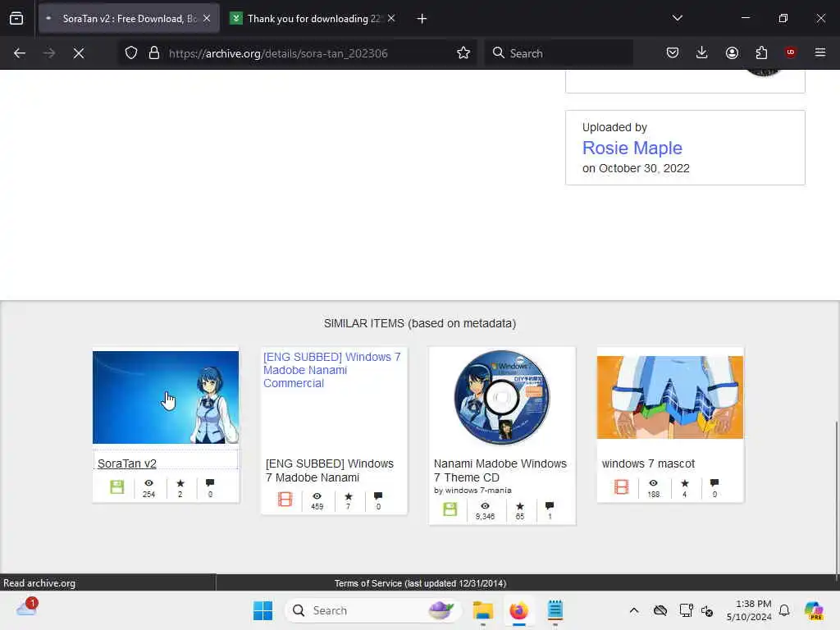
Task: List all tabs dropdown
Action: coord(677,18)
